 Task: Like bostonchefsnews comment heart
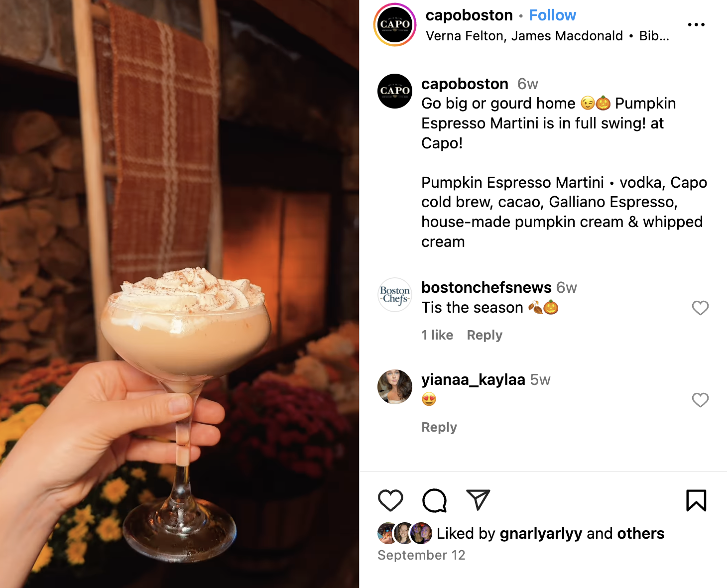[x=700, y=308]
